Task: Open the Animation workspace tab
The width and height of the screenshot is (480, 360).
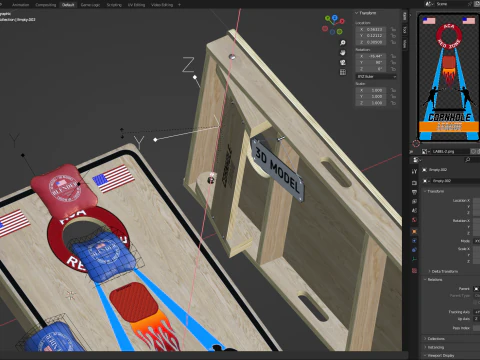Action: (20, 5)
